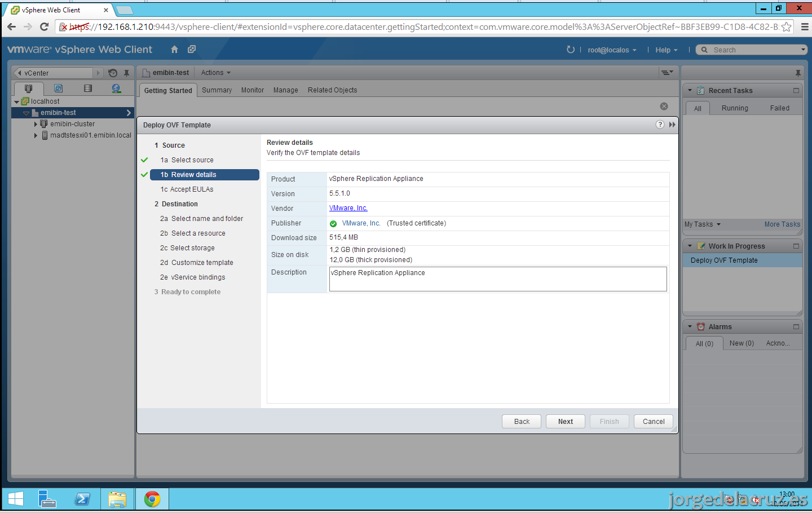Viewport: 812px width, 513px height.
Task: Open the panel options menu icon
Action: 667,72
